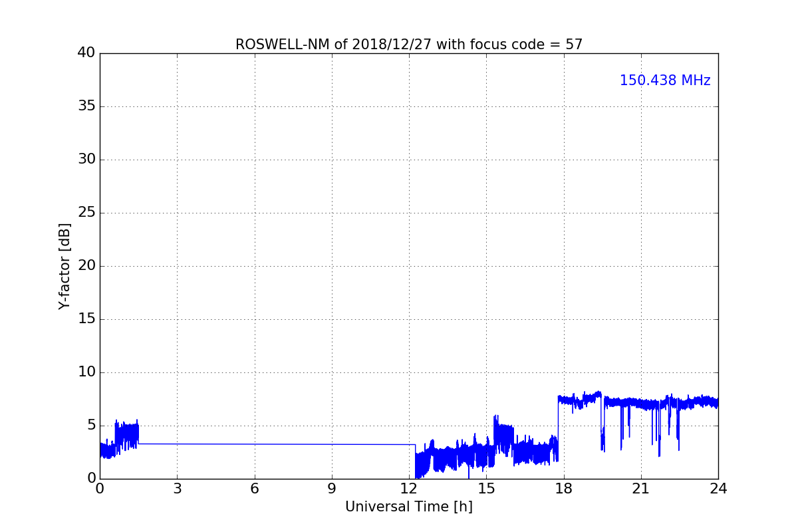Click y-axis tick label 10
This screenshot has width=798, height=532.
point(86,372)
